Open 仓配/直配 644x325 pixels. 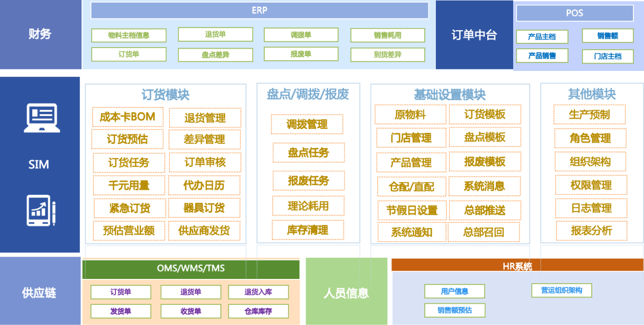click(x=412, y=186)
